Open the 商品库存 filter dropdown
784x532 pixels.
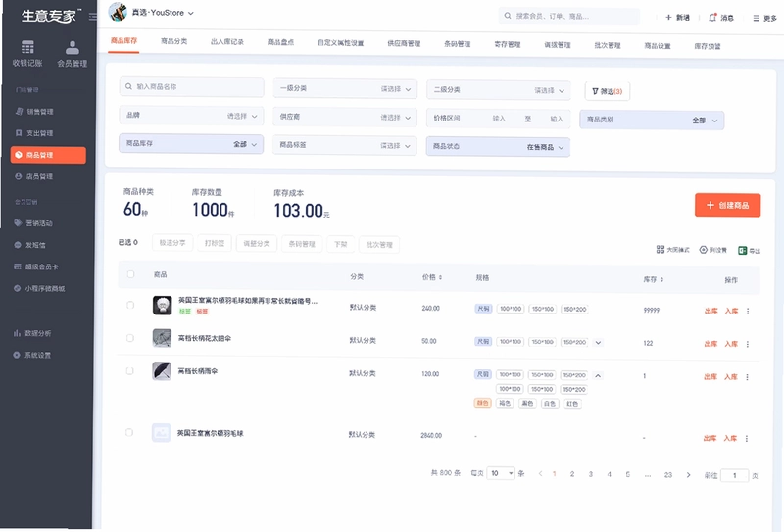click(x=191, y=143)
